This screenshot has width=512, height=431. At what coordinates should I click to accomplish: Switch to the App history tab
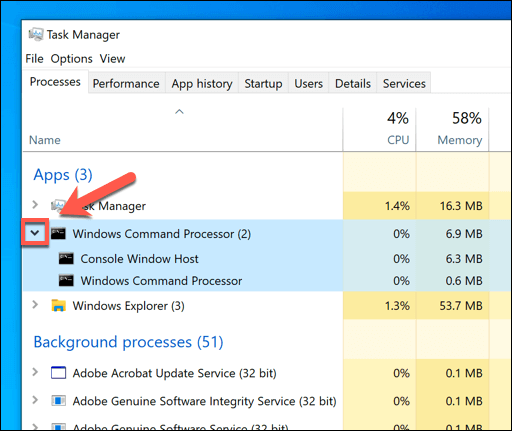tap(202, 83)
